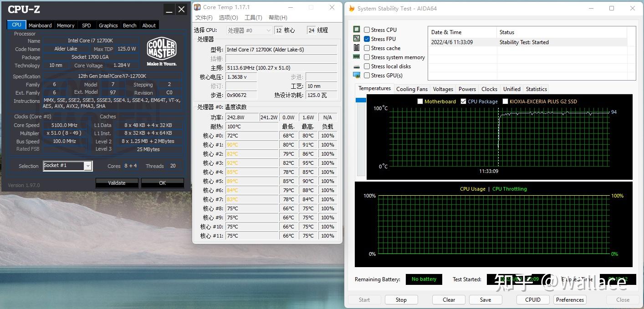The width and height of the screenshot is (644, 309).
Task: Enable the Stress GPU(s) checkbox
Action: tap(367, 76)
